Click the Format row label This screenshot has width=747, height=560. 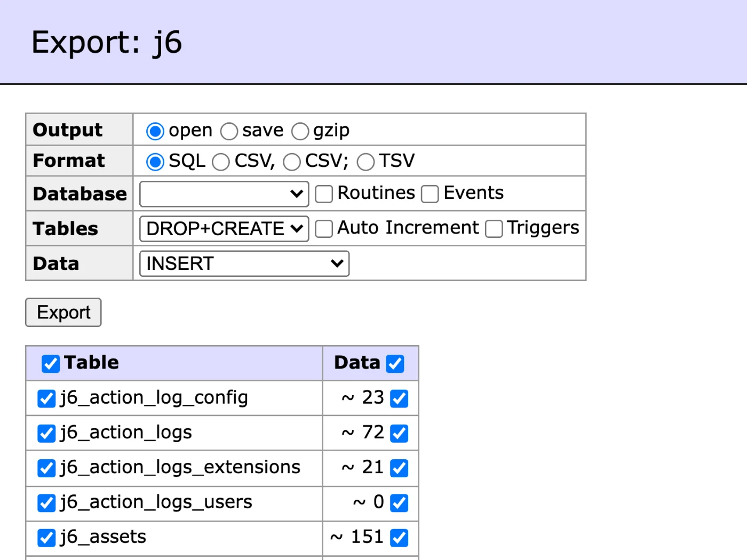[x=69, y=161]
